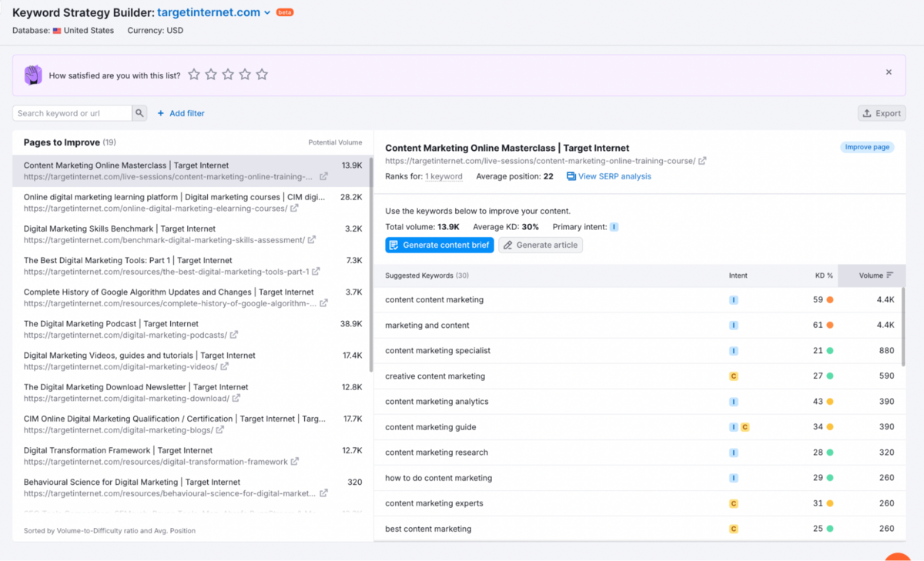Open external link for digital-marketing-podcasts URL
This screenshot has width=924, height=561.
point(234,335)
